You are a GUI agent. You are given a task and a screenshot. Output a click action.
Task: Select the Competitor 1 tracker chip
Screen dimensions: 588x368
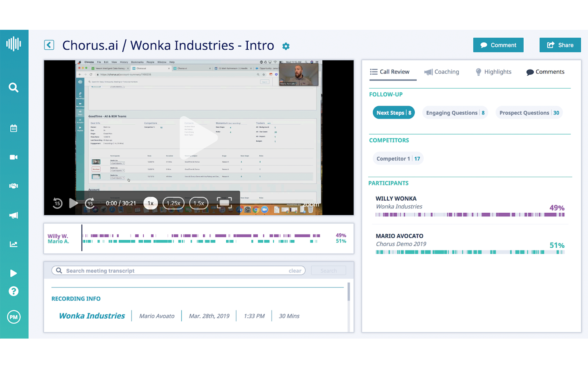398,159
